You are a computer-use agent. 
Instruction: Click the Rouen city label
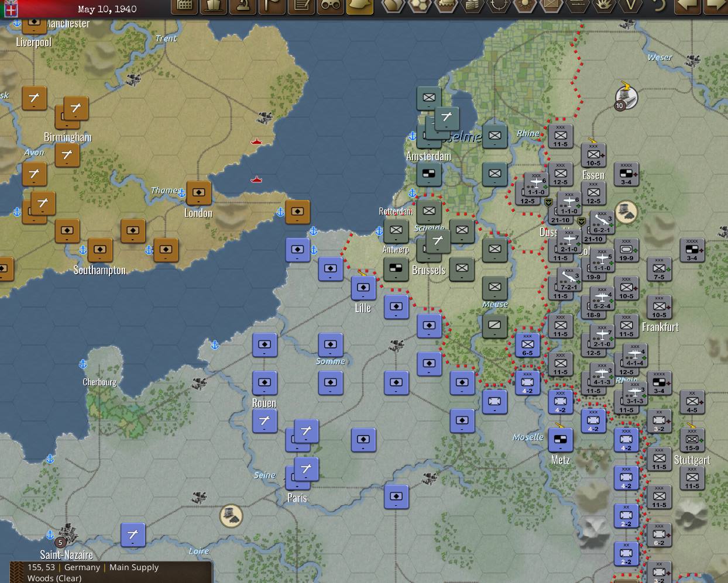[x=264, y=403]
